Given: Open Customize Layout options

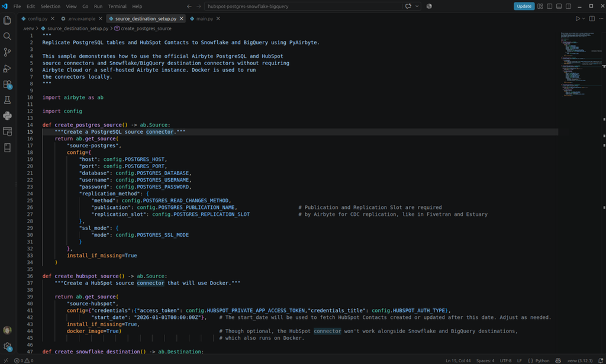Looking at the screenshot, I should point(540,6).
